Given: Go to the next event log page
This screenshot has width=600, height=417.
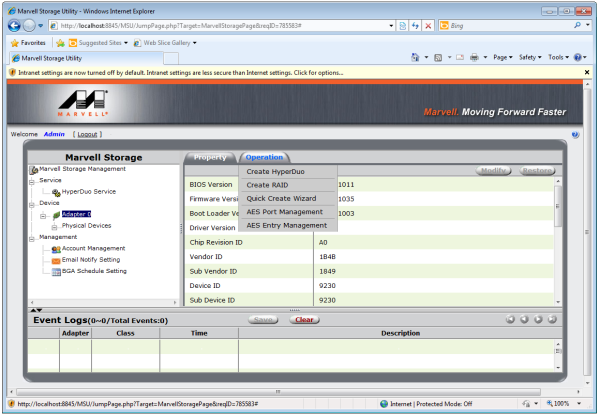Looking at the screenshot, I should tap(538, 319).
